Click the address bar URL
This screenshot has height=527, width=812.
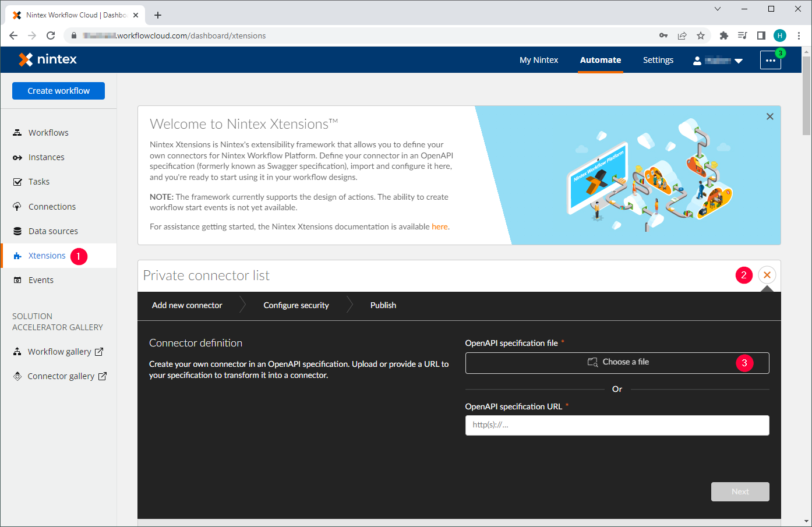(x=175, y=36)
